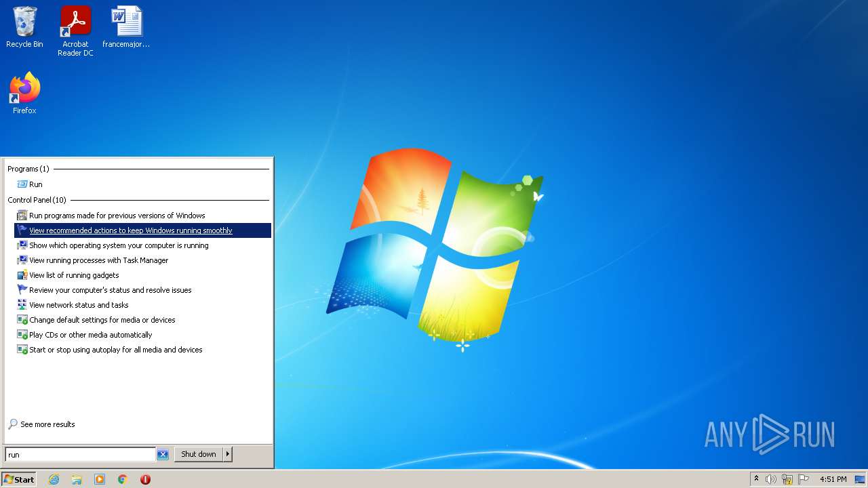Screen dimensions: 868x488
Task: Click the Show desktop tray icon
Action: coord(860,479)
